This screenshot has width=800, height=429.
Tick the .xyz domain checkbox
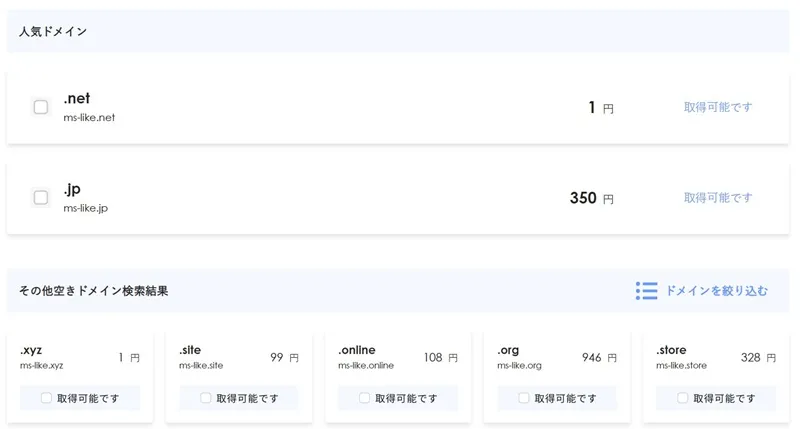pyautogui.click(x=46, y=398)
